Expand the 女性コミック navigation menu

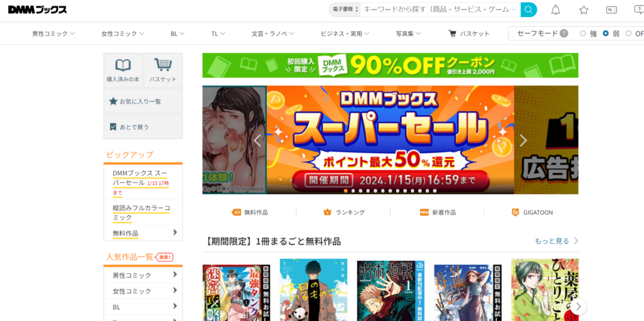[123, 34]
